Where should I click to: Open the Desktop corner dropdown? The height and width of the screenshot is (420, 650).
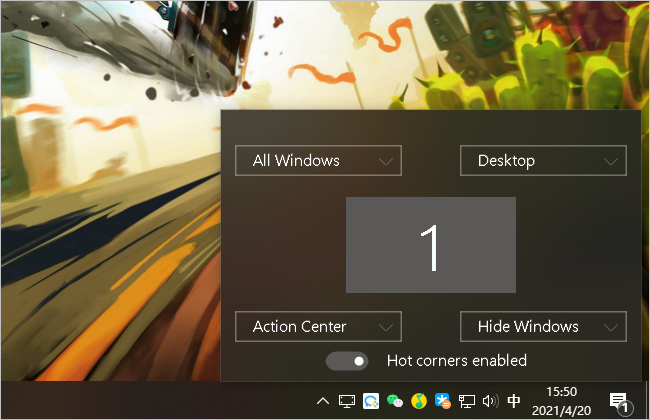(543, 160)
